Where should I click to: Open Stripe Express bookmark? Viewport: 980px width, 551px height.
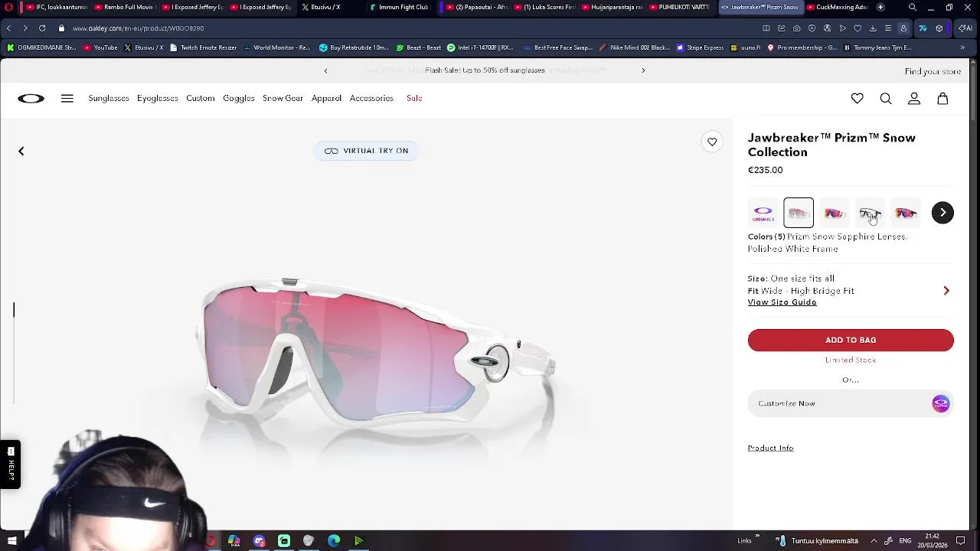[701, 47]
